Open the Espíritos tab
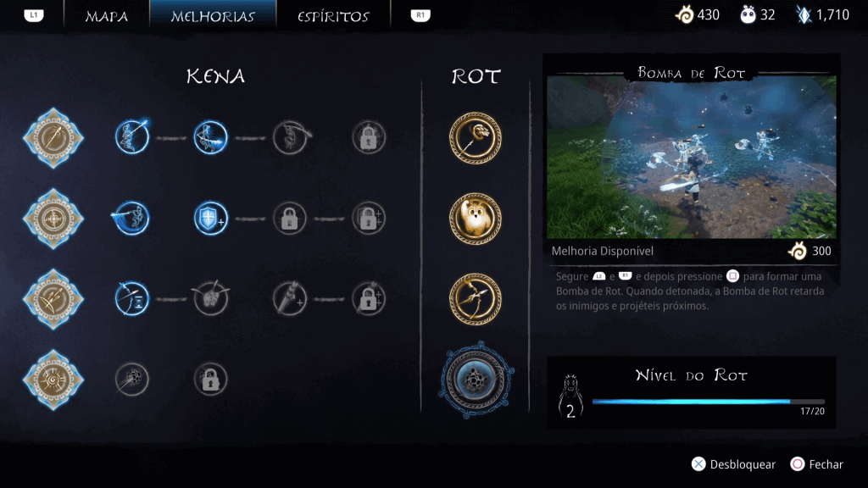The image size is (868, 488). point(333,16)
